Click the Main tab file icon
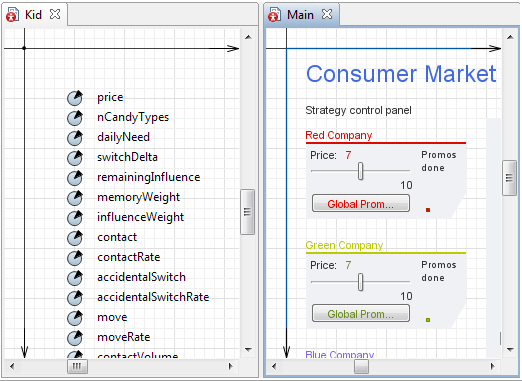 274,15
